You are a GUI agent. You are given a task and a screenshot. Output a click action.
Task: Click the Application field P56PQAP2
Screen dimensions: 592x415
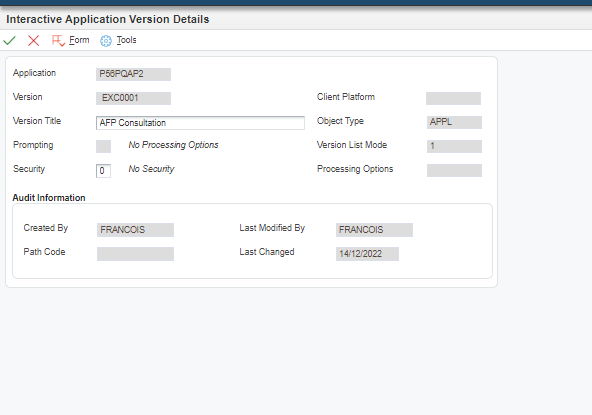pos(133,74)
